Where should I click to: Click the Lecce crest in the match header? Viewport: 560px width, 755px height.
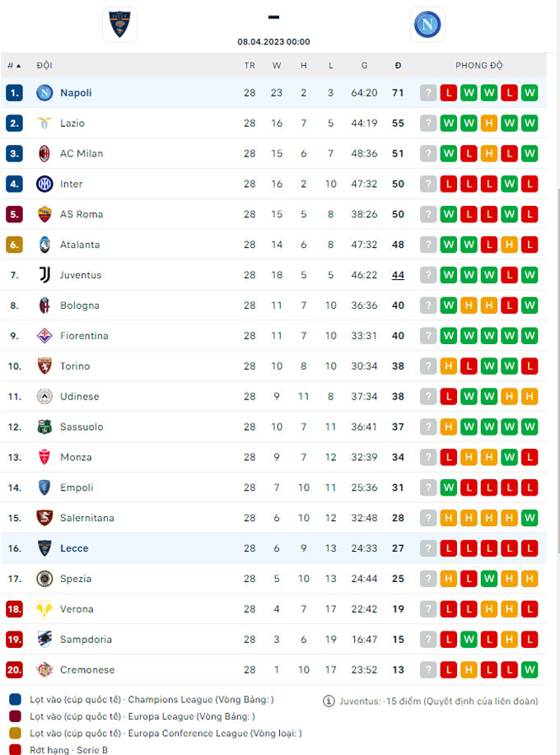point(119,24)
